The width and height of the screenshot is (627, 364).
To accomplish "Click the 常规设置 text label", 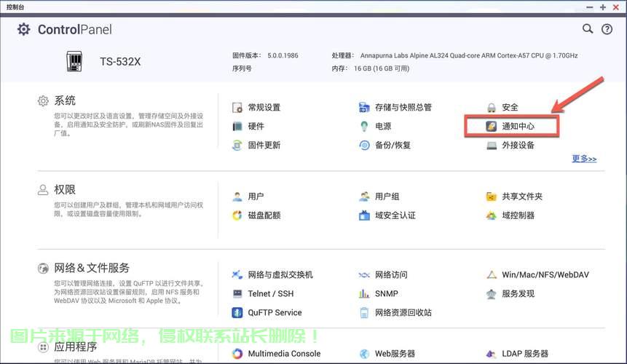I will pyautogui.click(x=264, y=108).
